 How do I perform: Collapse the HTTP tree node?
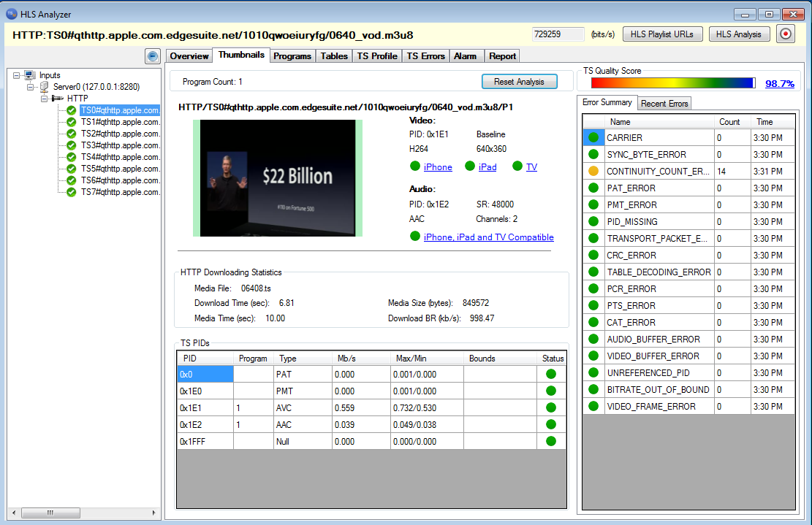tap(44, 99)
